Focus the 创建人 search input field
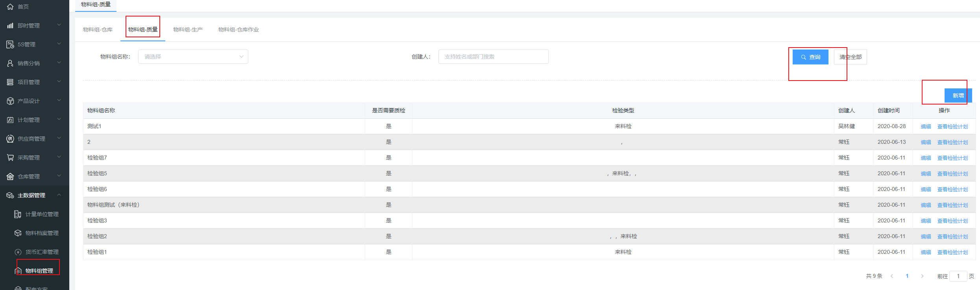Viewport: 980px width, 290px height. (x=493, y=57)
